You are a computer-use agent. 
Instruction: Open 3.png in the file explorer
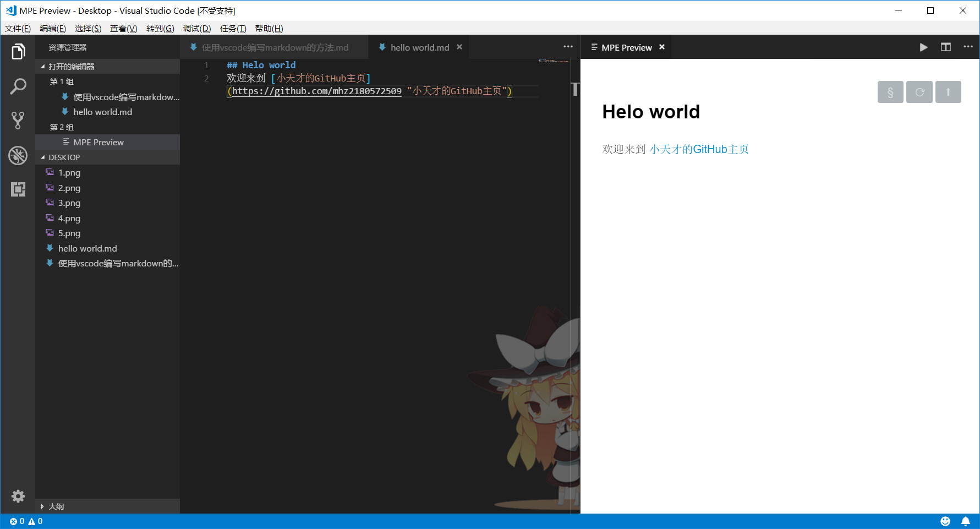pos(69,203)
